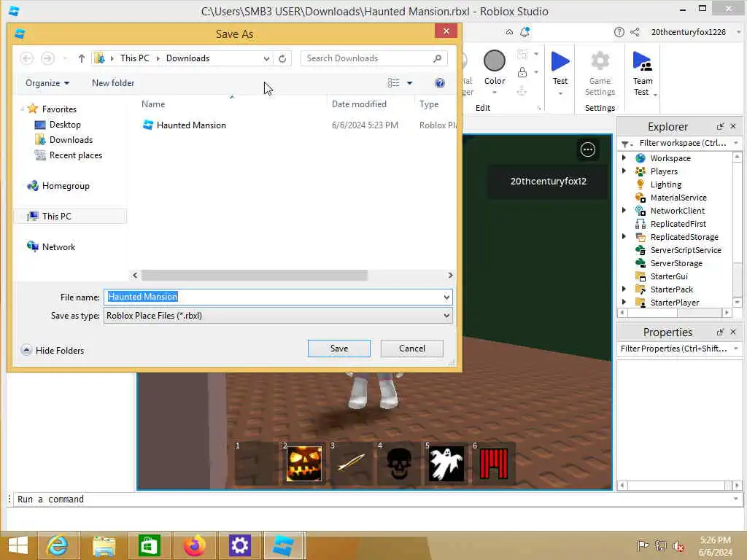Click the dialog help icon

point(440,83)
